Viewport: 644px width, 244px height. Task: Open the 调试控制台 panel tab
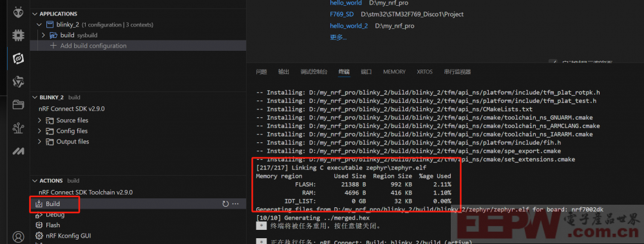point(314,72)
